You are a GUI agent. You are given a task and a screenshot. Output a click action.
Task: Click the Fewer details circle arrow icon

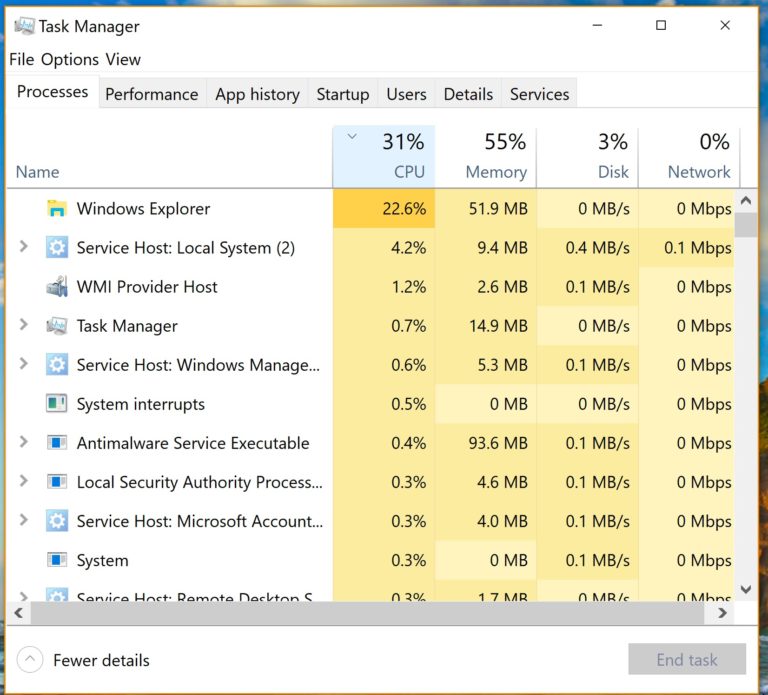[x=30, y=660]
